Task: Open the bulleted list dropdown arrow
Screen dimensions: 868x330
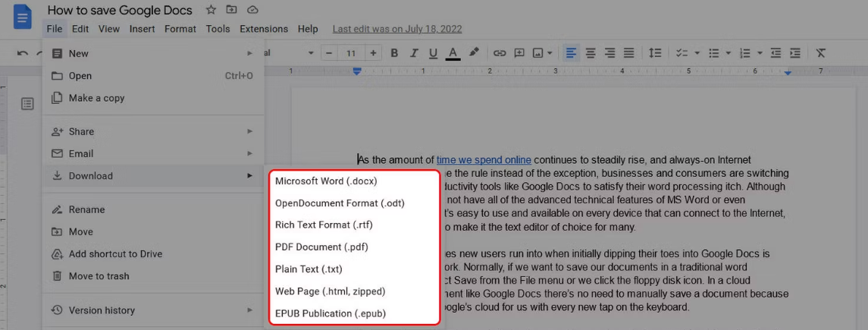Action: pyautogui.click(x=729, y=53)
